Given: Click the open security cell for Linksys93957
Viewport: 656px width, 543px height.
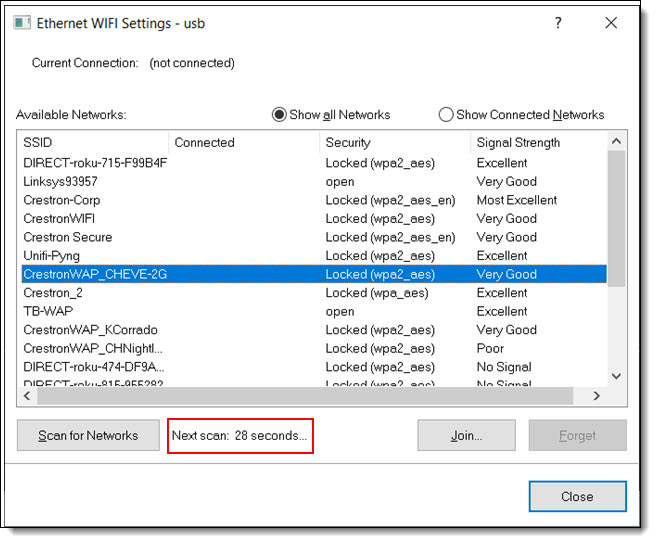Looking at the screenshot, I should 340,182.
